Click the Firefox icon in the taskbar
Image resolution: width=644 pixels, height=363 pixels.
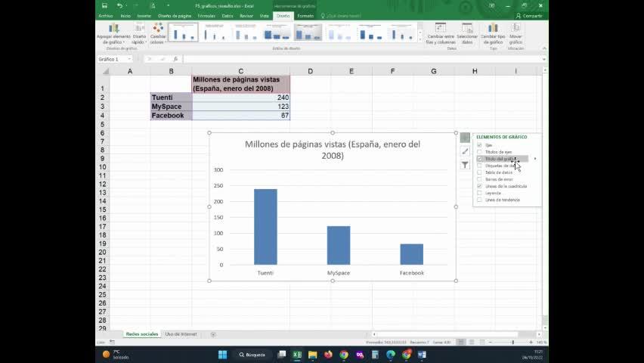coord(328,354)
